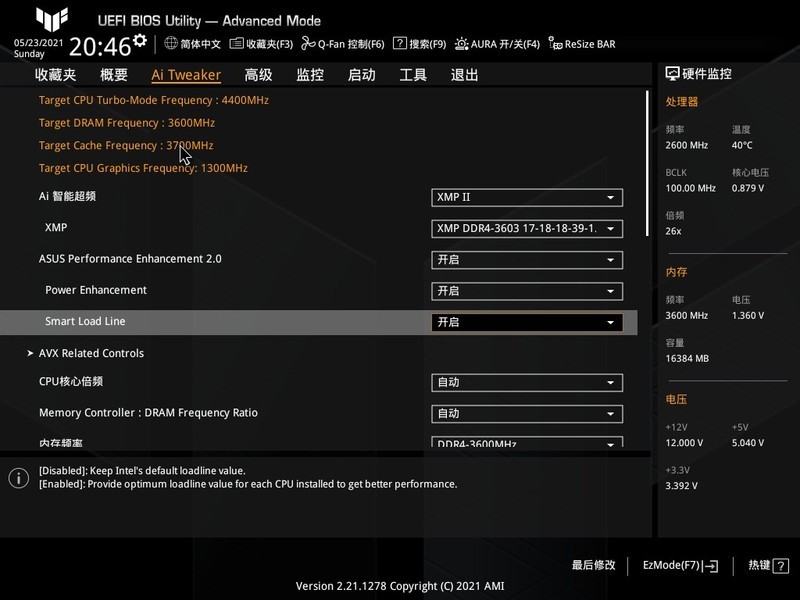Click the Q-Fan control fan icon
800x600 pixels.
tap(308, 43)
